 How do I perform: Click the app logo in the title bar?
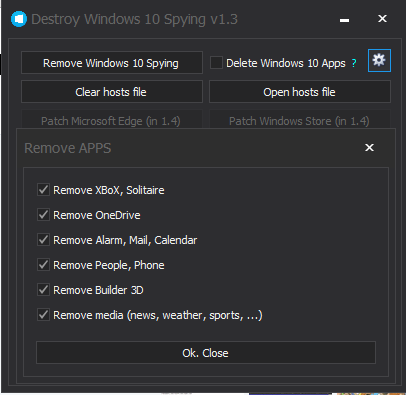tap(19, 19)
